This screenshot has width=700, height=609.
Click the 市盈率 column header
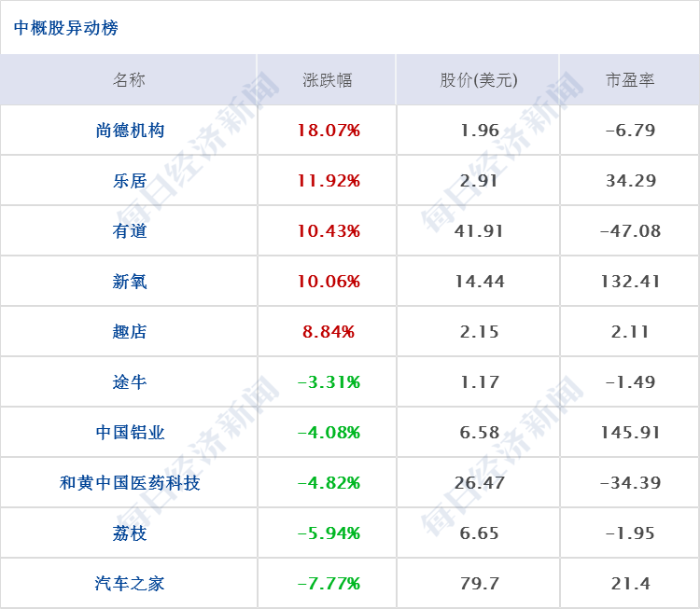coord(630,80)
